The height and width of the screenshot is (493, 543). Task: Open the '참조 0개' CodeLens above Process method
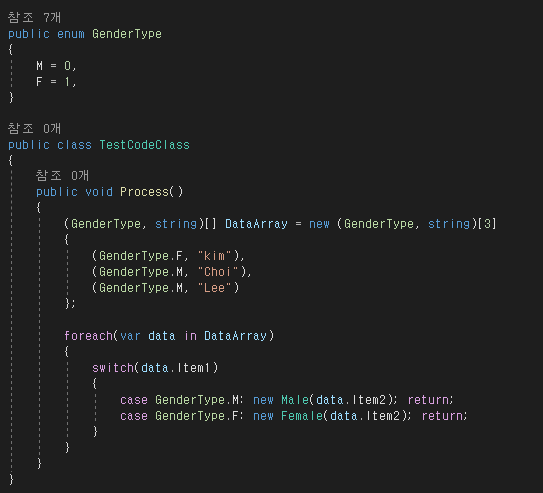coord(62,176)
